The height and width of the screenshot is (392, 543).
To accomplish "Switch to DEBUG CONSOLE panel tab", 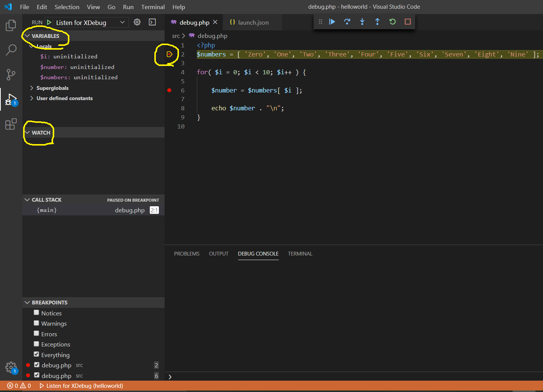I will pyautogui.click(x=258, y=254).
